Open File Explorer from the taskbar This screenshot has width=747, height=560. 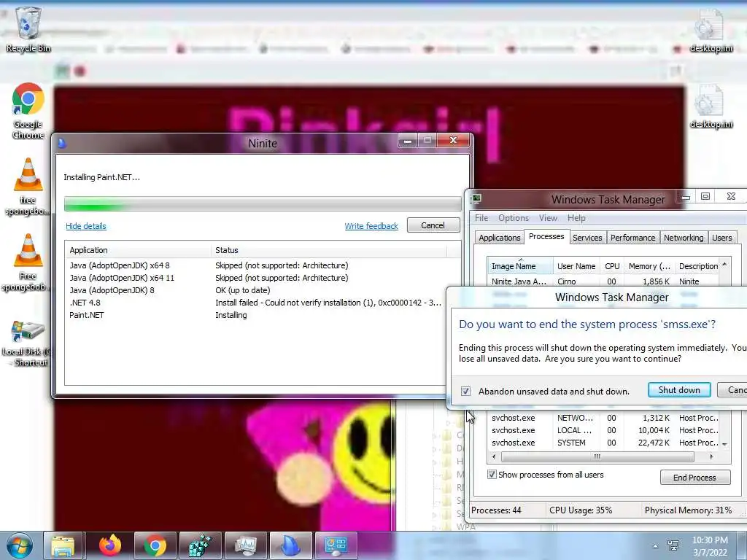click(x=63, y=545)
